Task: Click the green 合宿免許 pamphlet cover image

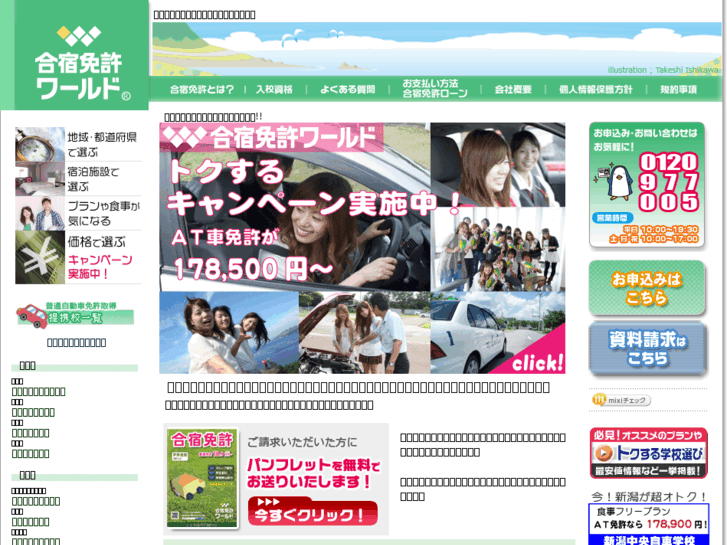Action: (x=202, y=478)
